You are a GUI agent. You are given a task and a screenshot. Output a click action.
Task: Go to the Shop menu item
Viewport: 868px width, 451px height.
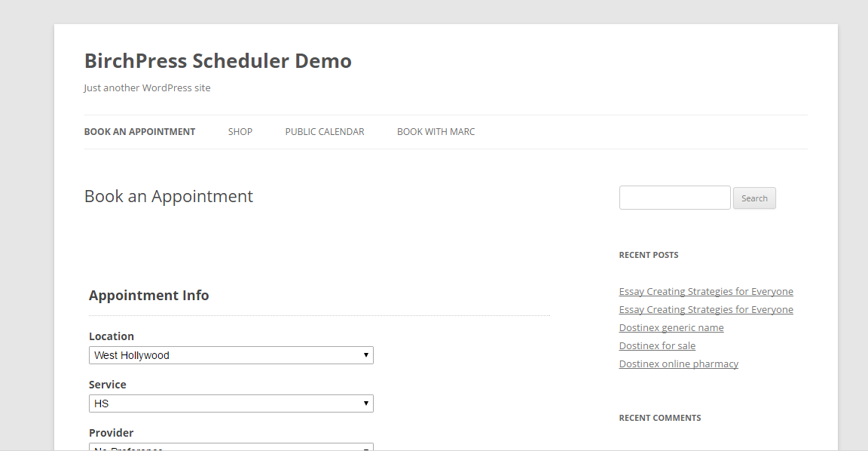click(240, 132)
